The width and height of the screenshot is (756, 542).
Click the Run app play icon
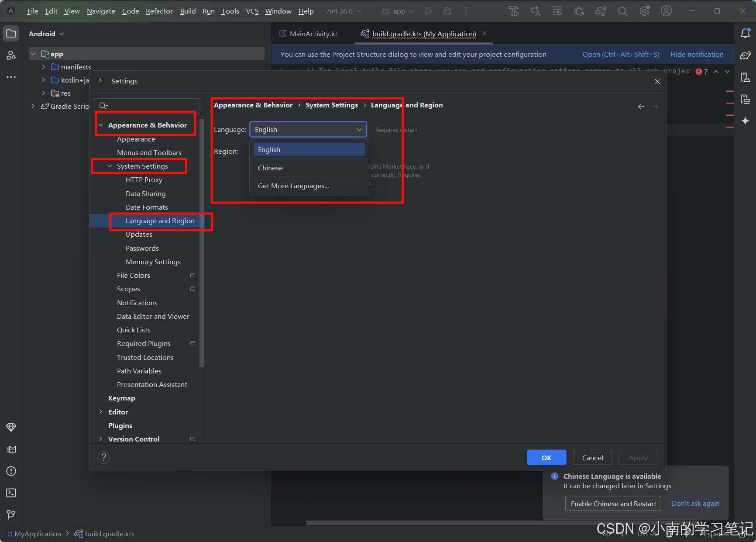(x=429, y=11)
